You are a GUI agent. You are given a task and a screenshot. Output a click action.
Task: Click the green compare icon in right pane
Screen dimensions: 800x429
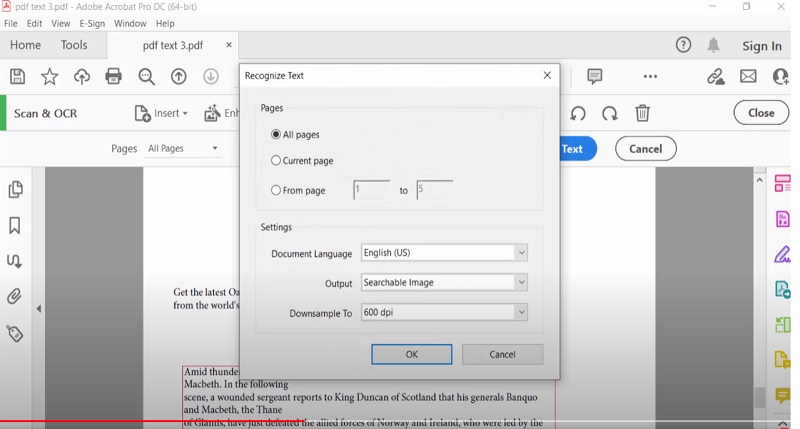tap(782, 324)
